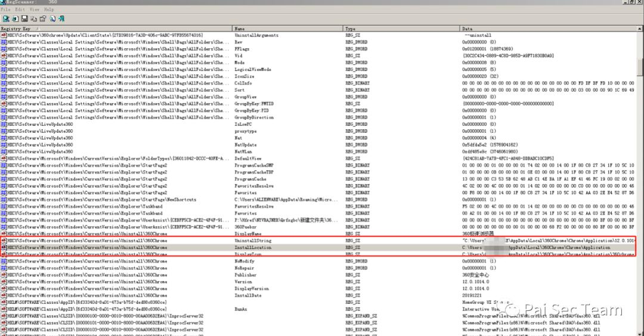Viewport: 644px width, 336px height.
Task: Click the Find toolbar icon beside Properties
Action: pos(52,19)
